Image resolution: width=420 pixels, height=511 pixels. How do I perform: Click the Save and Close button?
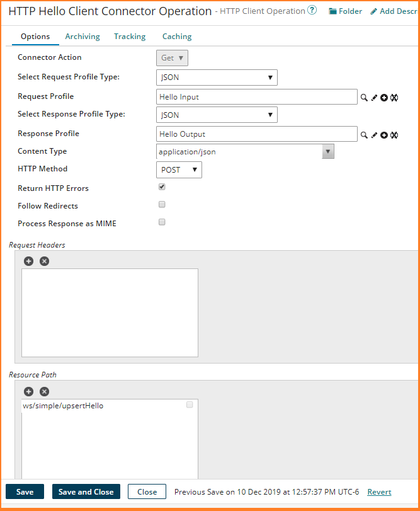point(86,492)
